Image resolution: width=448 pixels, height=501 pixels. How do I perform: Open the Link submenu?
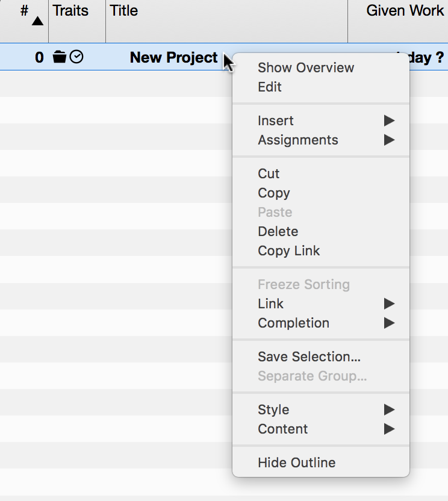(321, 304)
